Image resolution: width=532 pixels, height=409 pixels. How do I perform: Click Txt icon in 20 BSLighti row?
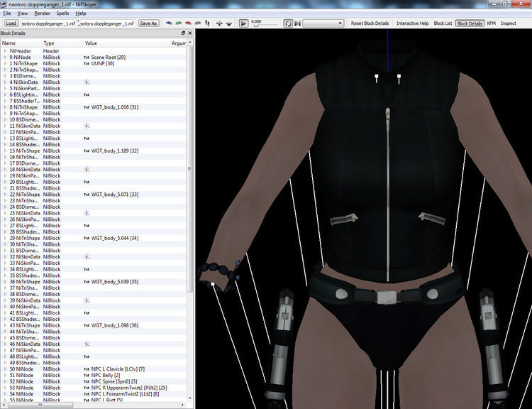point(87,182)
